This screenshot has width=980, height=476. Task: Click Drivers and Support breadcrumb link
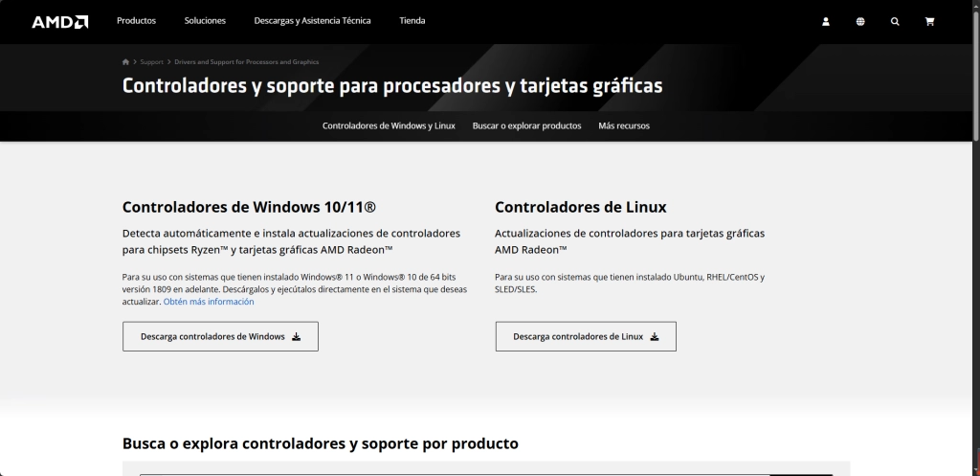tap(246, 62)
